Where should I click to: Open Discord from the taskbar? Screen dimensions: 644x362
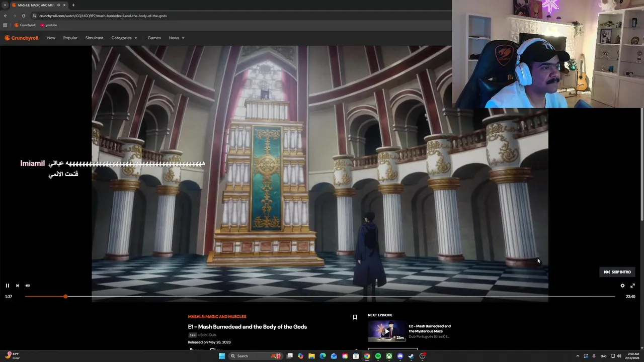(x=400, y=356)
